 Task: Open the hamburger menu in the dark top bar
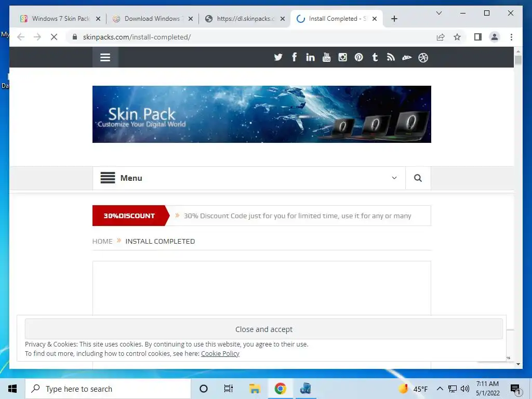105,57
